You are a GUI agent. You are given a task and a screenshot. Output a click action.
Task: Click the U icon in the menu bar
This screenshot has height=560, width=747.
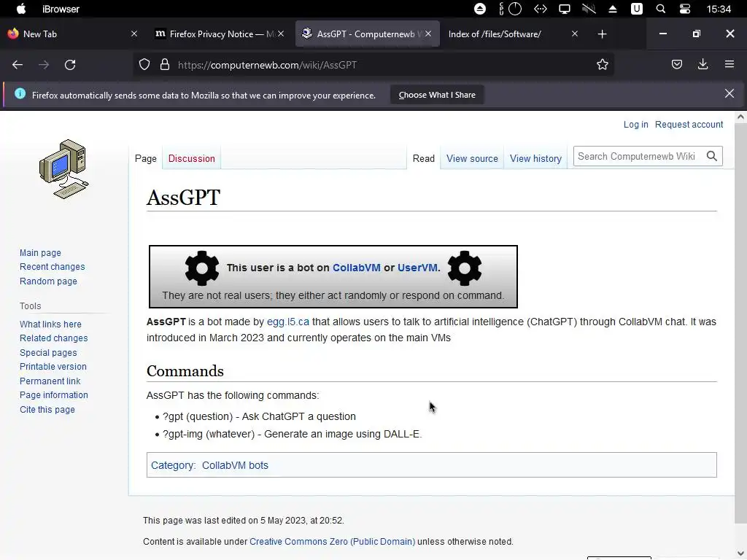636,9
